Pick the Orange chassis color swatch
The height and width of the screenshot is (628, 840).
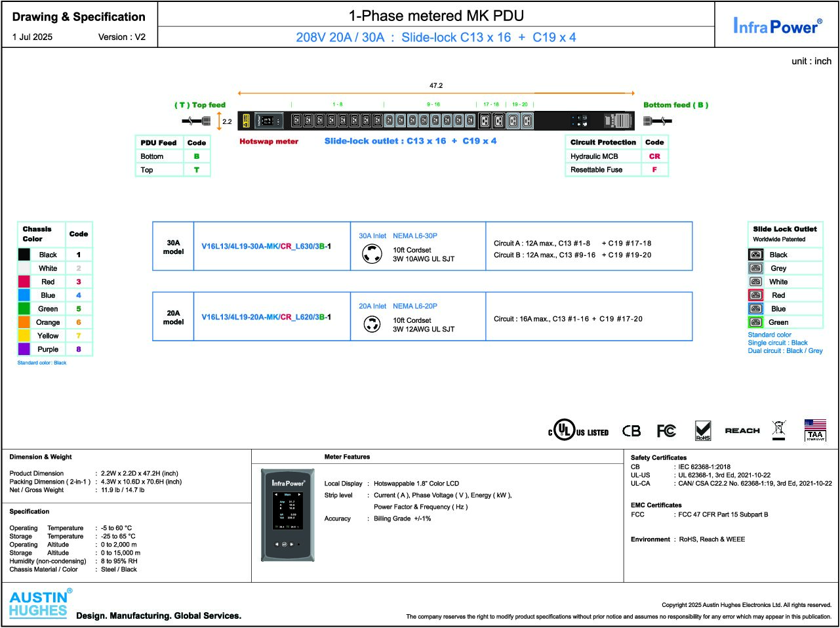(x=24, y=322)
